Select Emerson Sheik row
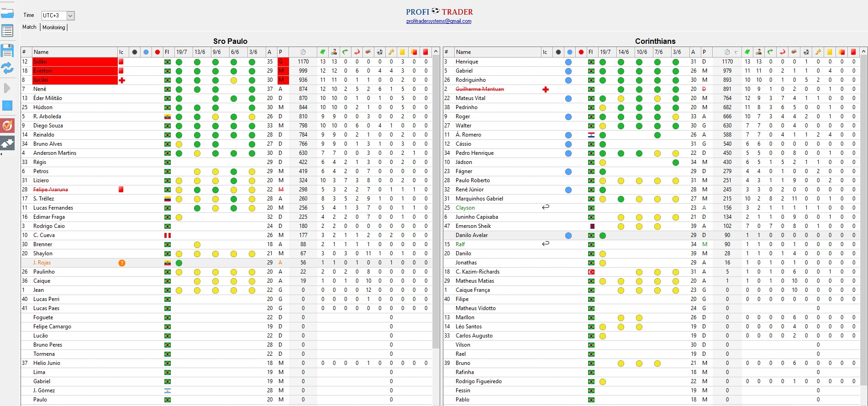868x406 pixels. [651, 226]
